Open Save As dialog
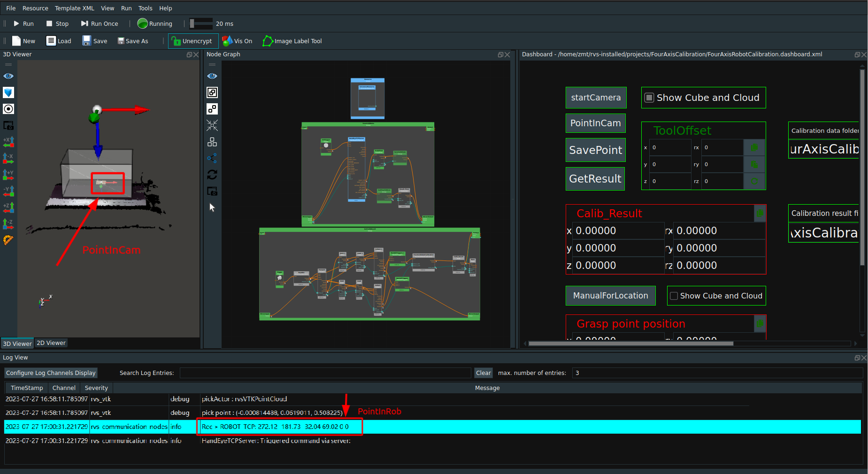This screenshot has width=868, height=474. click(x=133, y=41)
